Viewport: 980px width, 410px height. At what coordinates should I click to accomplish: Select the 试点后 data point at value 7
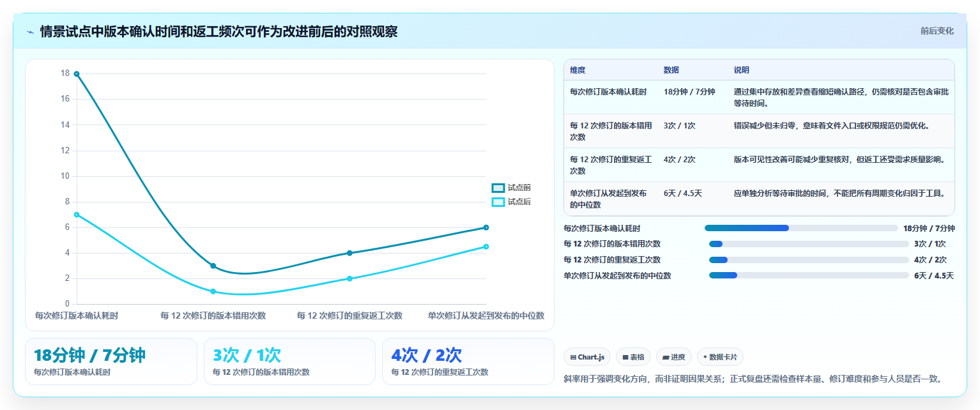coord(77,215)
